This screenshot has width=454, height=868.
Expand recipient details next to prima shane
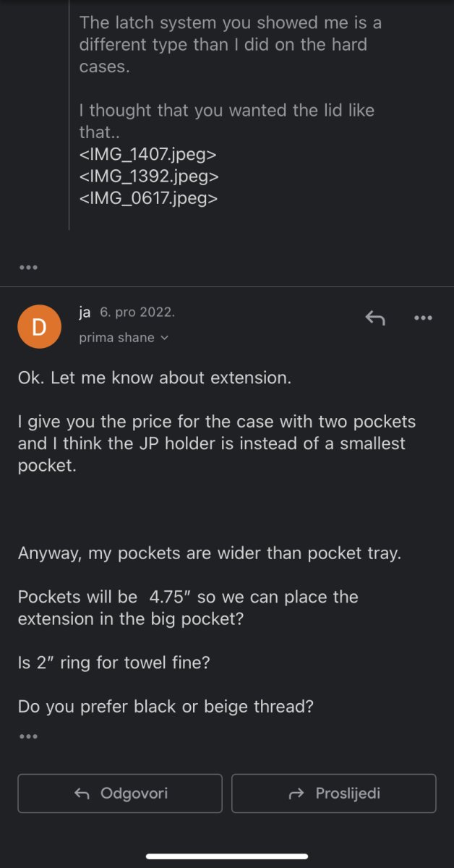[x=164, y=338]
